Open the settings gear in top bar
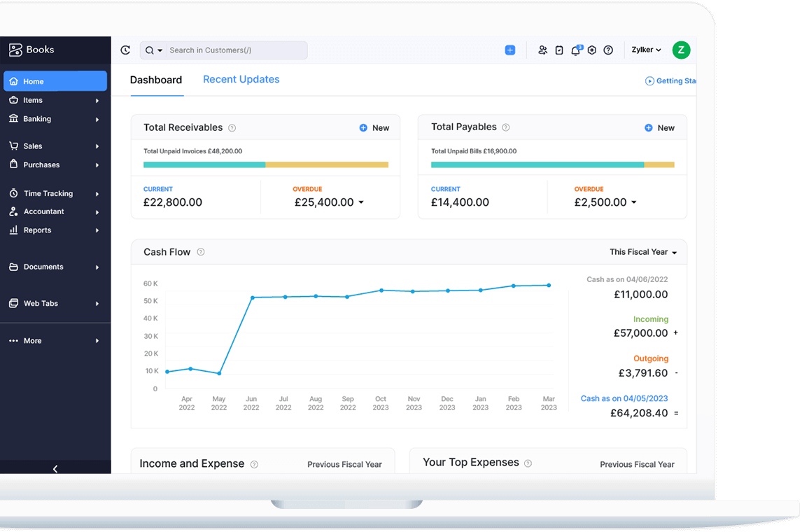This screenshot has height=532, width=802. coord(592,50)
